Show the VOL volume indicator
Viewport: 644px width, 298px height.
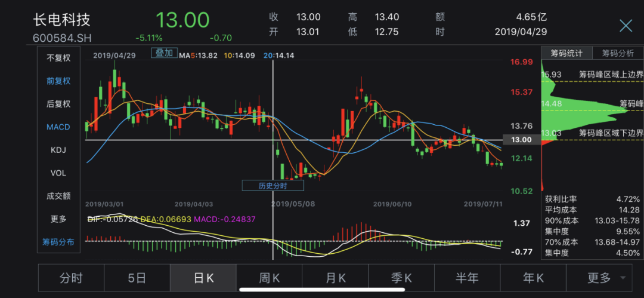pos(58,173)
